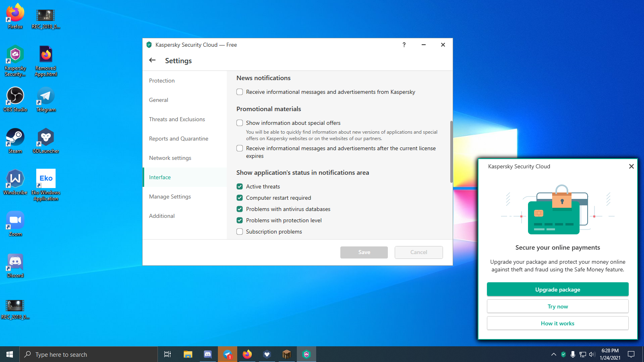Click the Try now button
The height and width of the screenshot is (362, 644).
point(557,306)
